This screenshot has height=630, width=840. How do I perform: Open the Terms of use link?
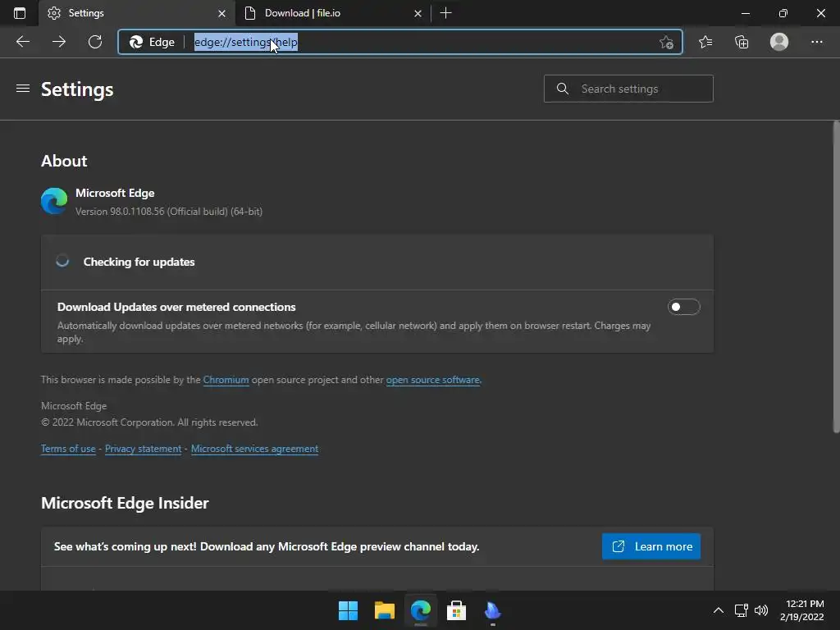tap(68, 449)
